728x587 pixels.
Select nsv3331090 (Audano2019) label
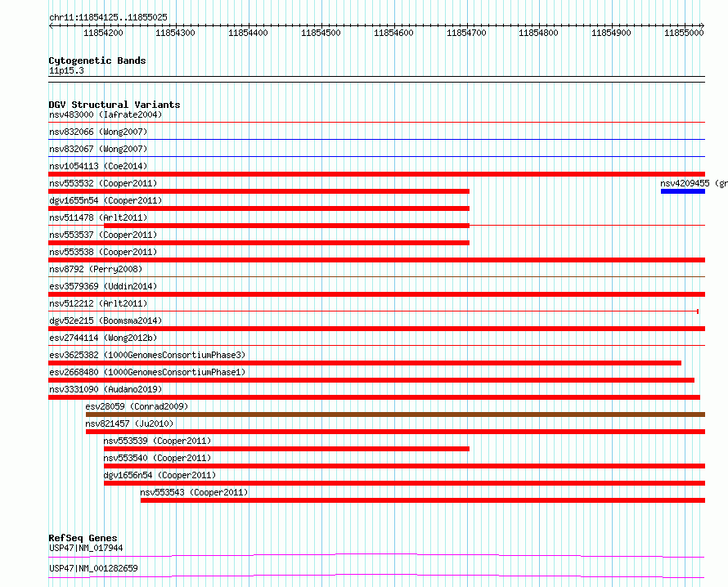click(106, 389)
